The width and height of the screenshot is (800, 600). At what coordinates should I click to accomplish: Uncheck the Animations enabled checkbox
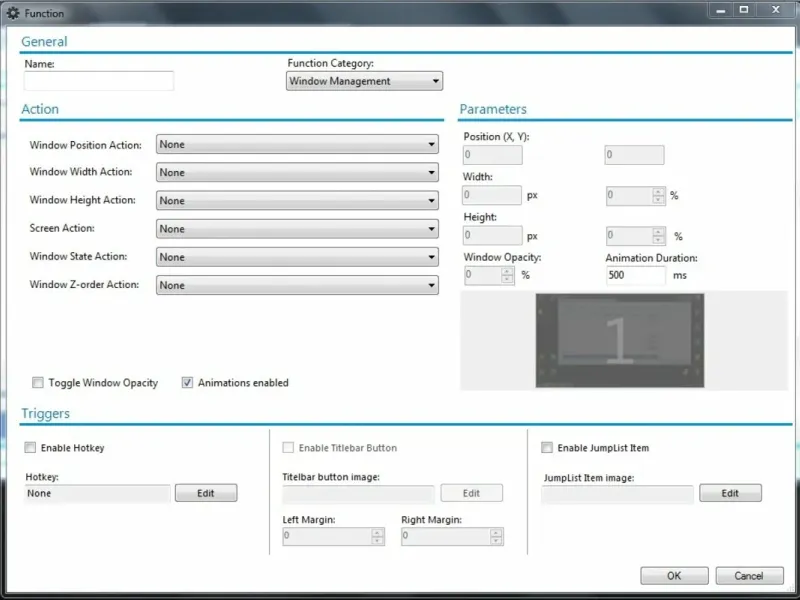pos(187,383)
